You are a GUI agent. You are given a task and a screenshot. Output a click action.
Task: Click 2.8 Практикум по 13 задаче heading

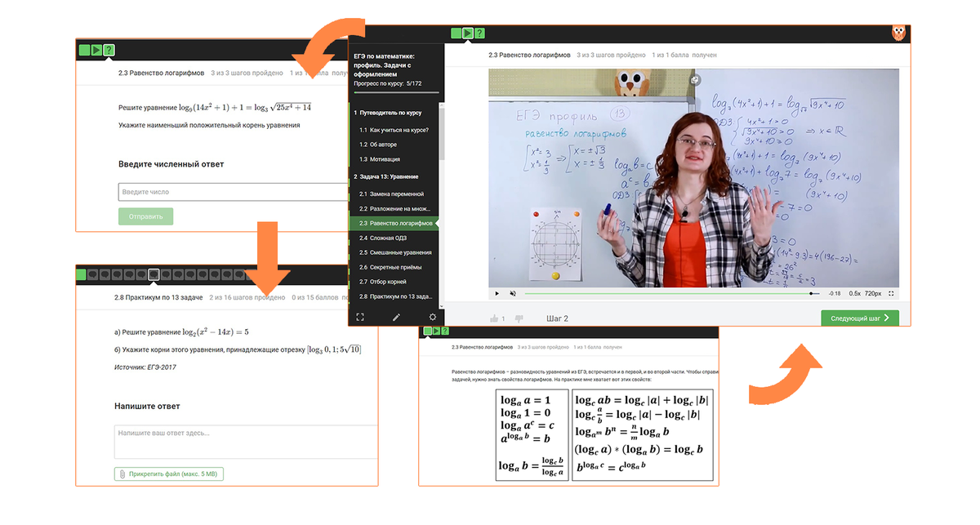point(158,298)
